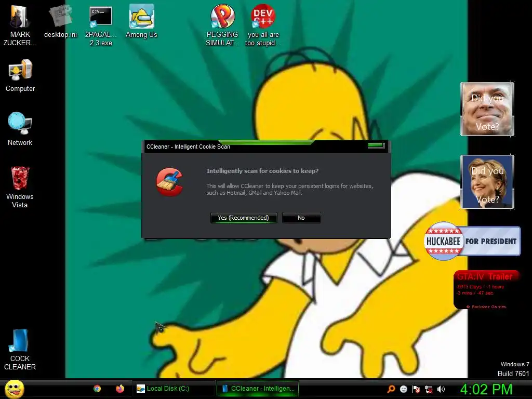Open the volume speaker tray icon

click(441, 389)
